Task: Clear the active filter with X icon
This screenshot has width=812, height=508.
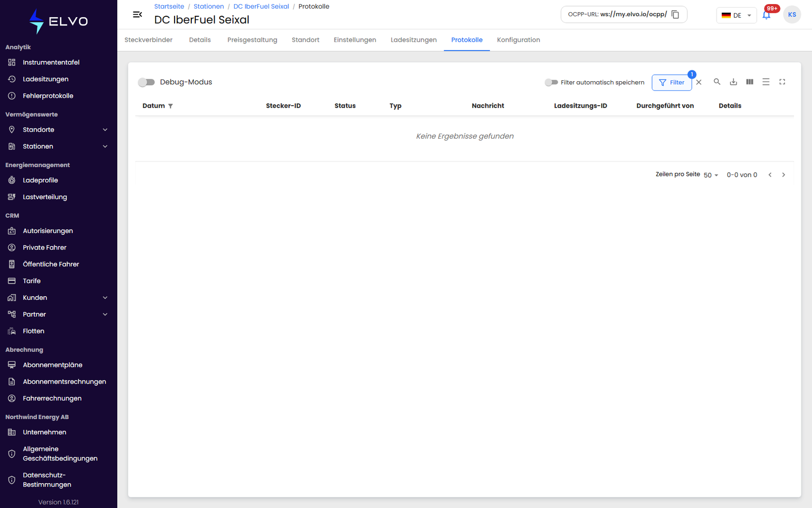Action: (x=699, y=82)
